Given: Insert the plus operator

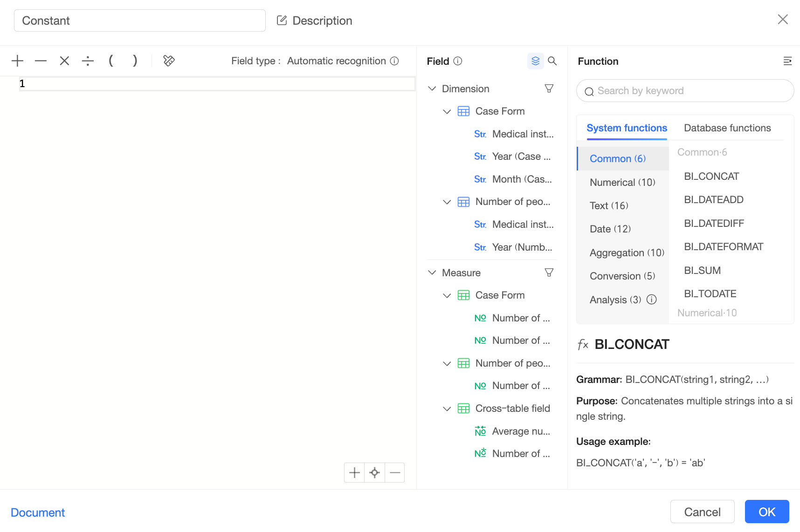Looking at the screenshot, I should coord(17,61).
